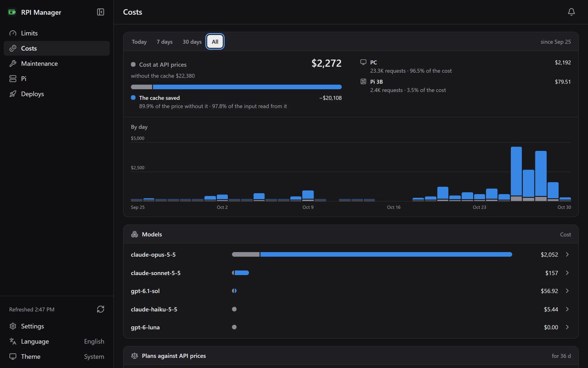Open the Maintenance page
The width and height of the screenshot is (588, 368).
(57, 63)
